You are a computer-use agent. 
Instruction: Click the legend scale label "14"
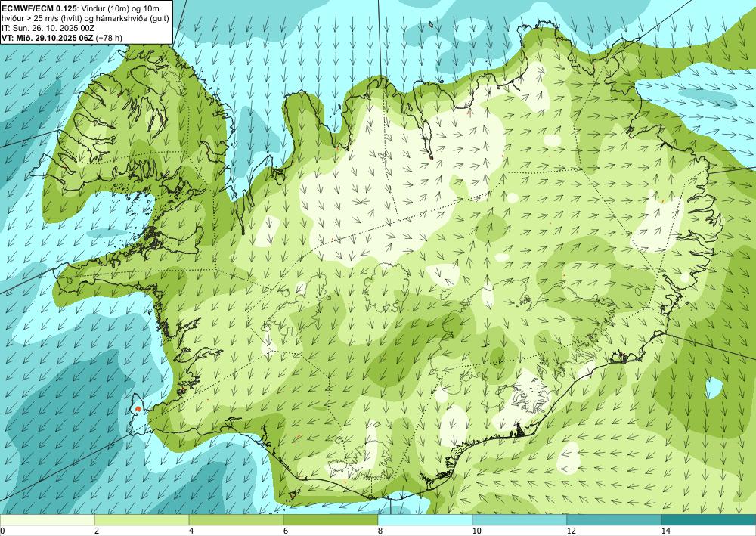[x=666, y=531]
